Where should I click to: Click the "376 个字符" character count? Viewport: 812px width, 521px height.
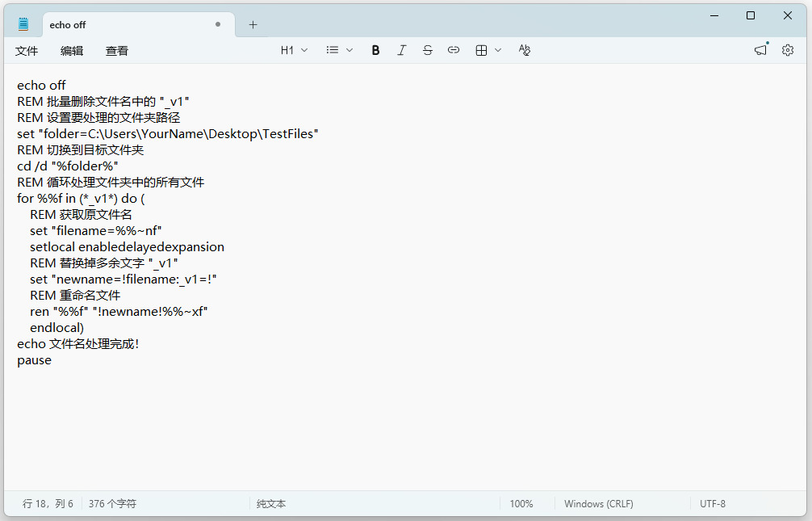pos(112,504)
